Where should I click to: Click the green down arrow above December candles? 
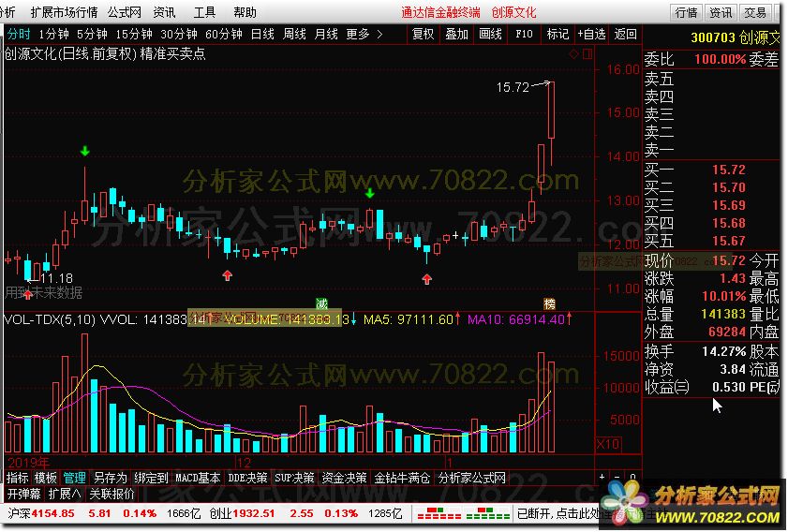click(x=370, y=193)
